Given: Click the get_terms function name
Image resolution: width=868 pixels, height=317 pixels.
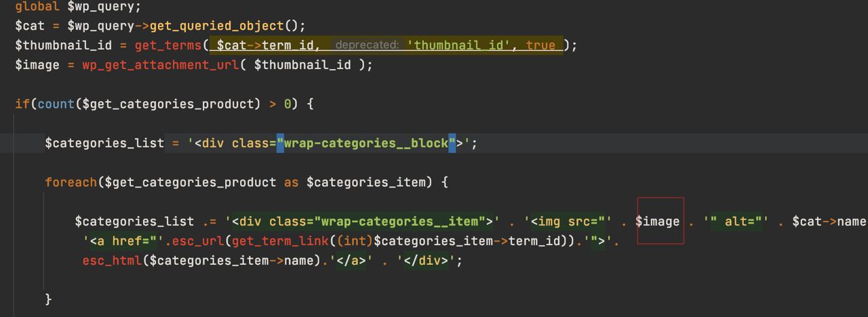Looking at the screenshot, I should [x=168, y=45].
